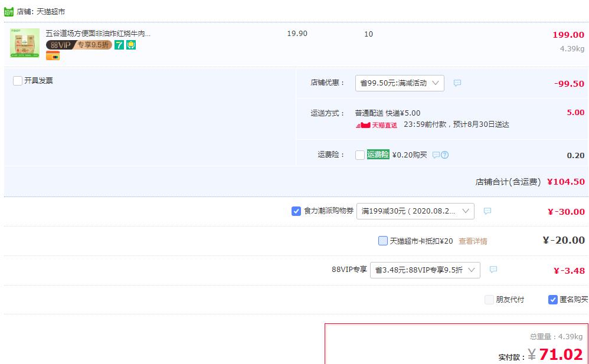Click the -99.50 store discount amount
The height and width of the screenshot is (364, 589).
[569, 84]
